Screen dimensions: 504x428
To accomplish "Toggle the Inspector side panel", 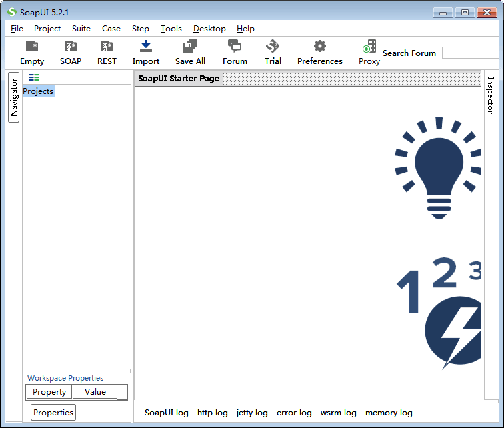I will tap(490, 95).
